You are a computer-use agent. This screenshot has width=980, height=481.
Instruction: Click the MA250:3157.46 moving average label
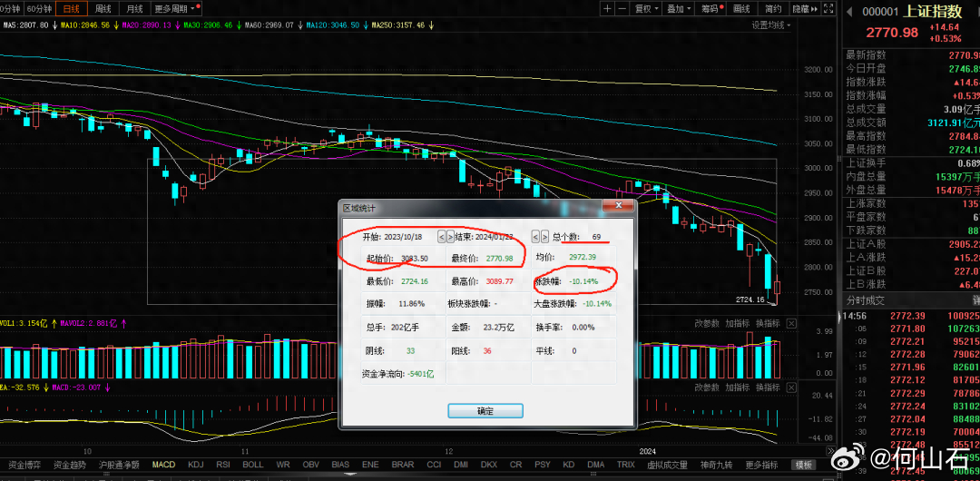(398, 25)
